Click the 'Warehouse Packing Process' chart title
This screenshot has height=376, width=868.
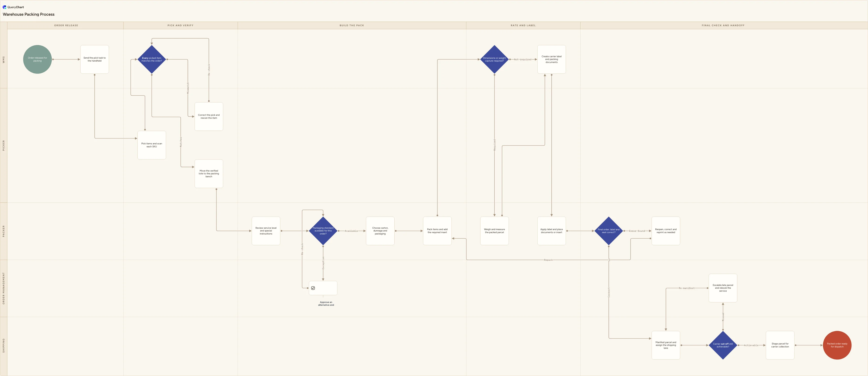29,14
